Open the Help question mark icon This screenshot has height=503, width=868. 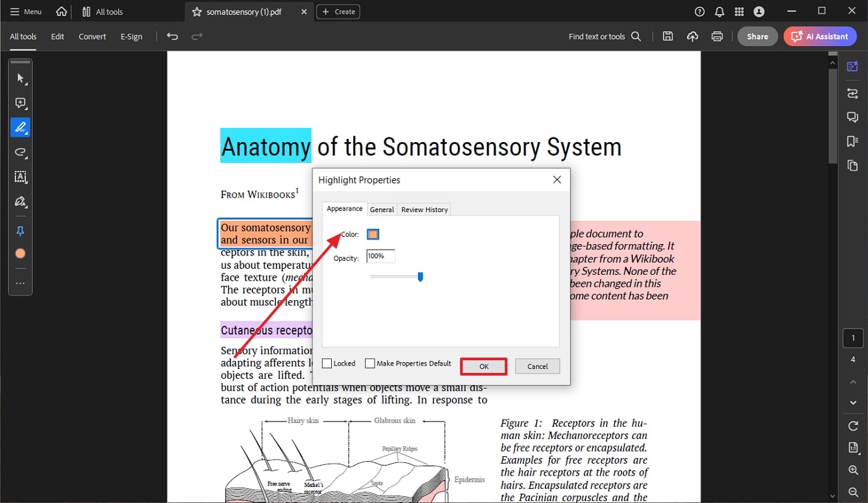pyautogui.click(x=700, y=11)
